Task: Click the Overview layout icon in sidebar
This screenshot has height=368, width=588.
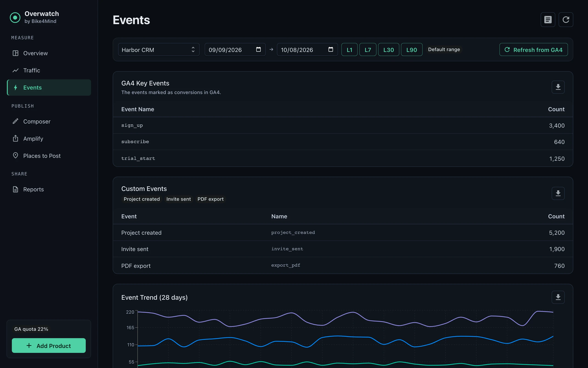Action: coord(16,53)
